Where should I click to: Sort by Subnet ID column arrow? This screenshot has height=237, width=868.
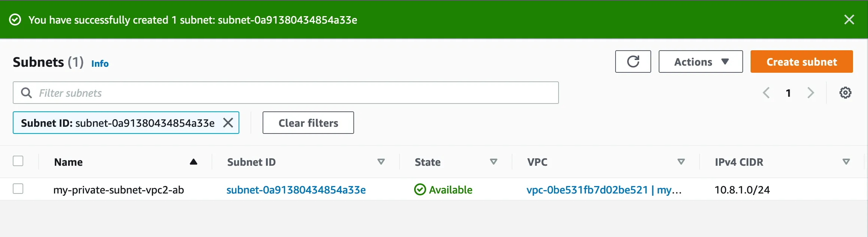pos(381,162)
